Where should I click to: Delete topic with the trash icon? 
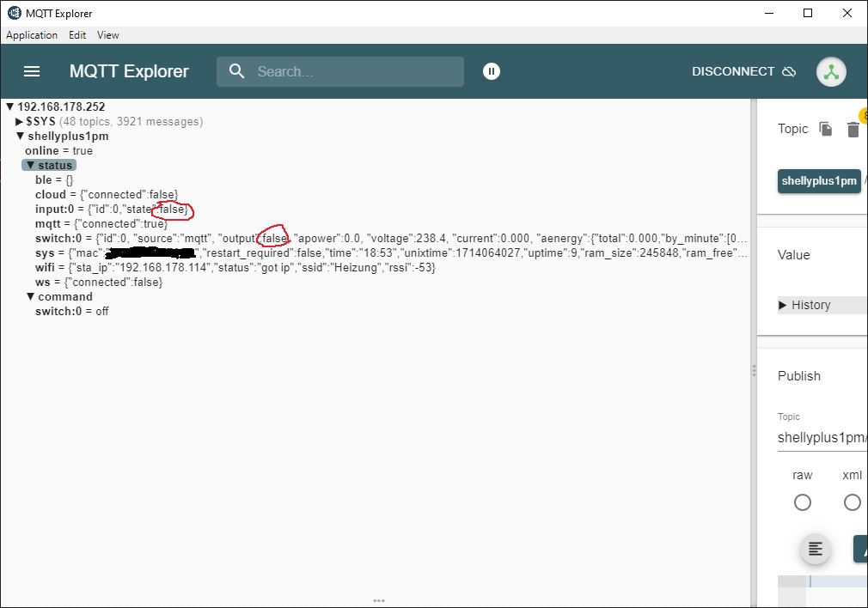853,130
